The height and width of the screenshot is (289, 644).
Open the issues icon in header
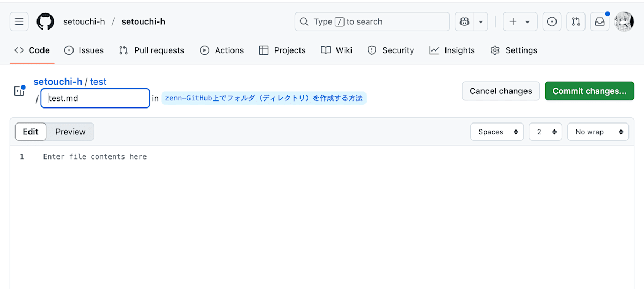point(552,21)
